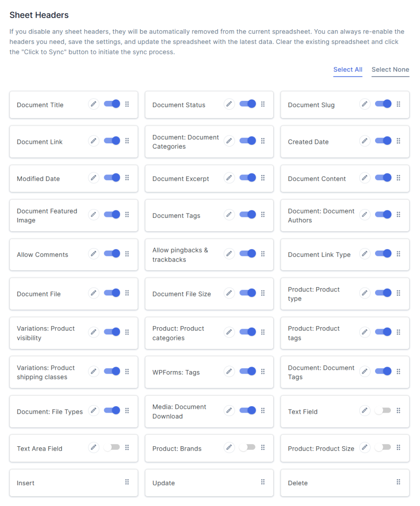Turn on Text Area Field toggle

pos(112,447)
